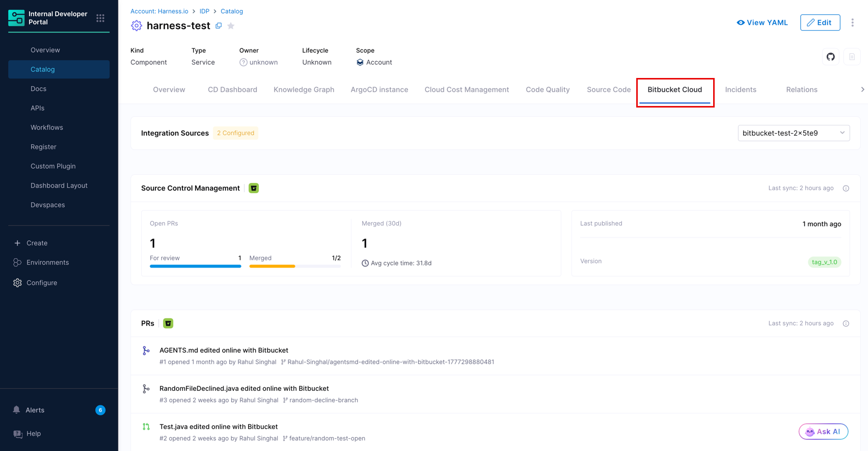The width and height of the screenshot is (868, 451).
Task: Click the View YAML button
Action: [762, 22]
